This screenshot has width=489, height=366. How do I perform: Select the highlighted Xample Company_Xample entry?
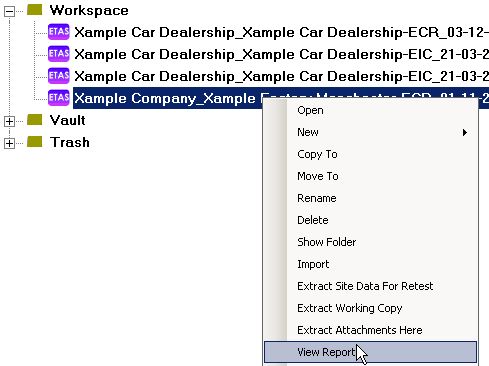click(281, 98)
